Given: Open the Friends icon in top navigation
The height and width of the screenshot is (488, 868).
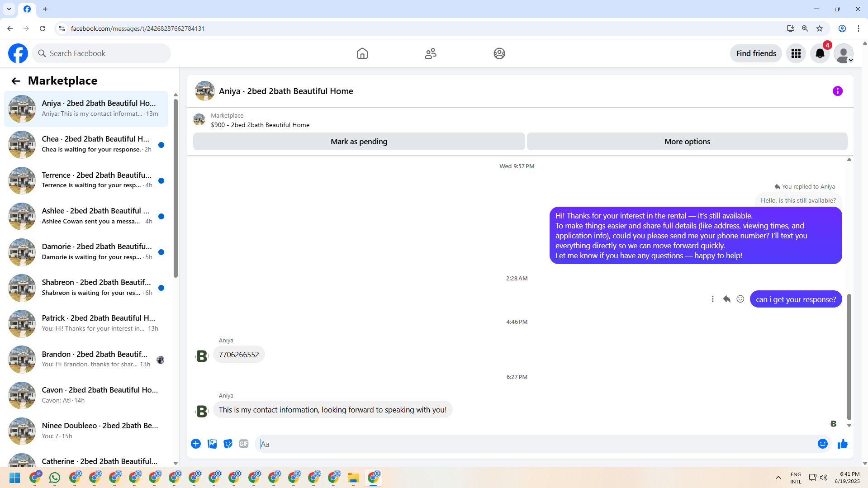Looking at the screenshot, I should [x=431, y=53].
